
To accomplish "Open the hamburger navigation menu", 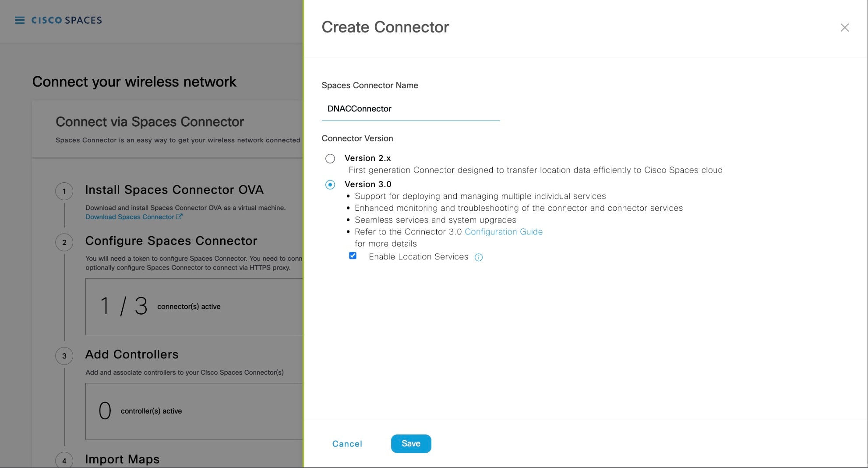I will point(20,20).
